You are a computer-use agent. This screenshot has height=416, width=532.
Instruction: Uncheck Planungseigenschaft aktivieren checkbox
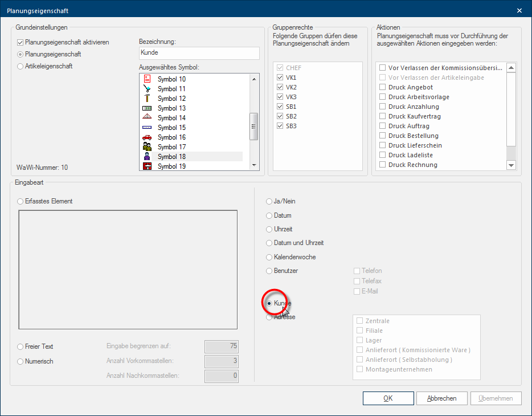coord(21,42)
